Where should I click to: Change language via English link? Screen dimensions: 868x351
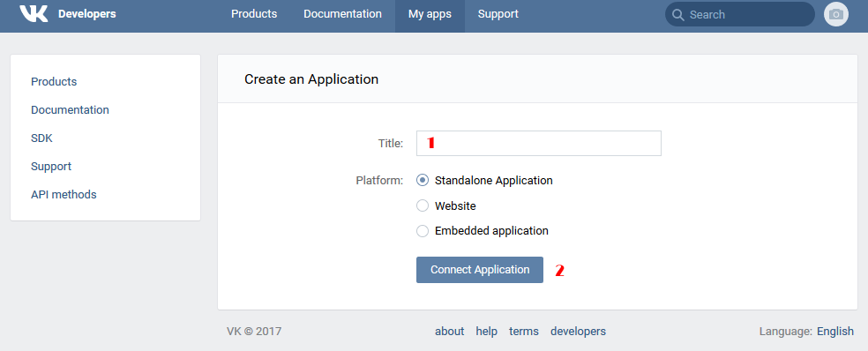pyautogui.click(x=835, y=332)
